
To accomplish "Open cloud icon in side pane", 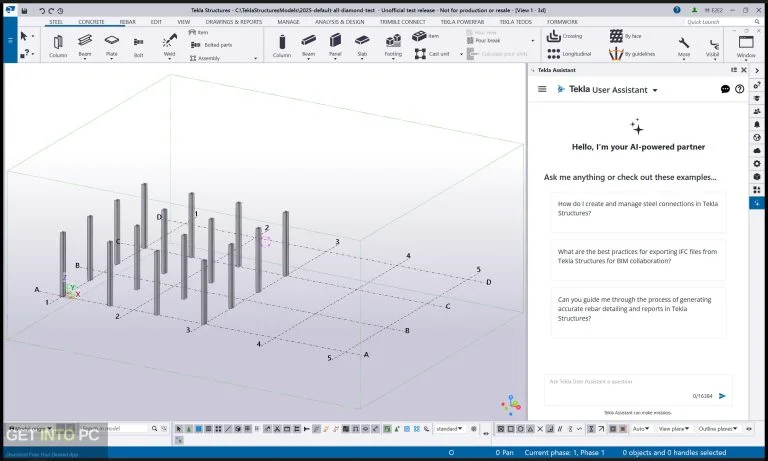I will coord(757,150).
